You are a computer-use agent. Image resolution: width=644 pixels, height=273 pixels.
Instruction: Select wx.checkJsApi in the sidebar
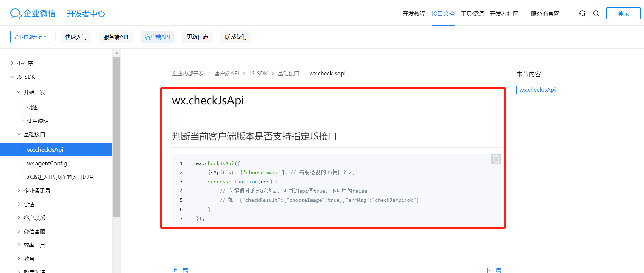[56, 150]
